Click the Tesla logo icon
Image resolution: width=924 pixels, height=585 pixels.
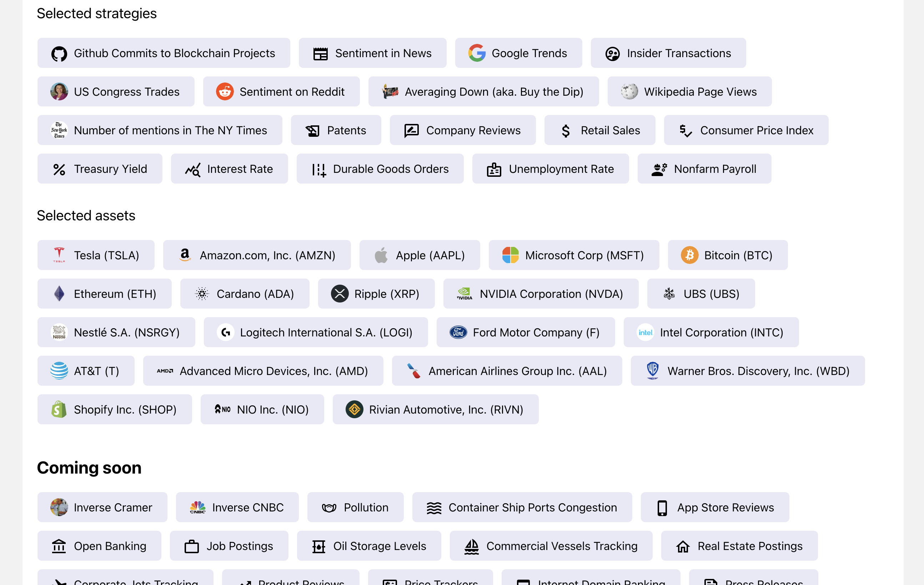59,255
